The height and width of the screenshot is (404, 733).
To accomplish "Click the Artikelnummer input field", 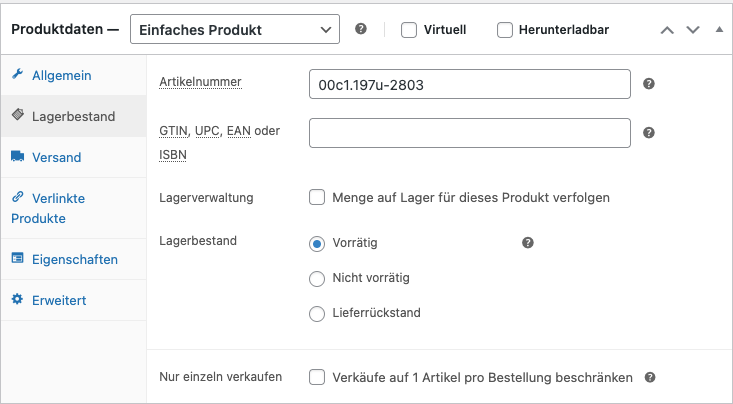I will 470,85.
